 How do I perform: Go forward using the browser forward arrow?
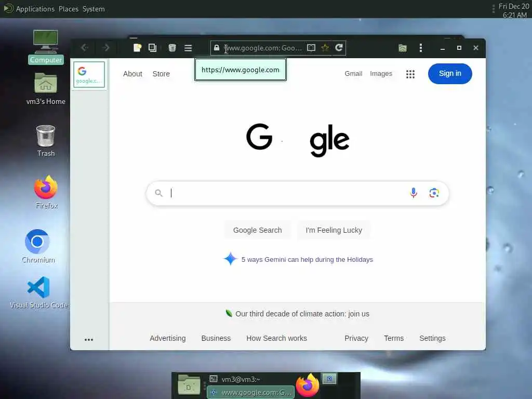[x=106, y=48]
